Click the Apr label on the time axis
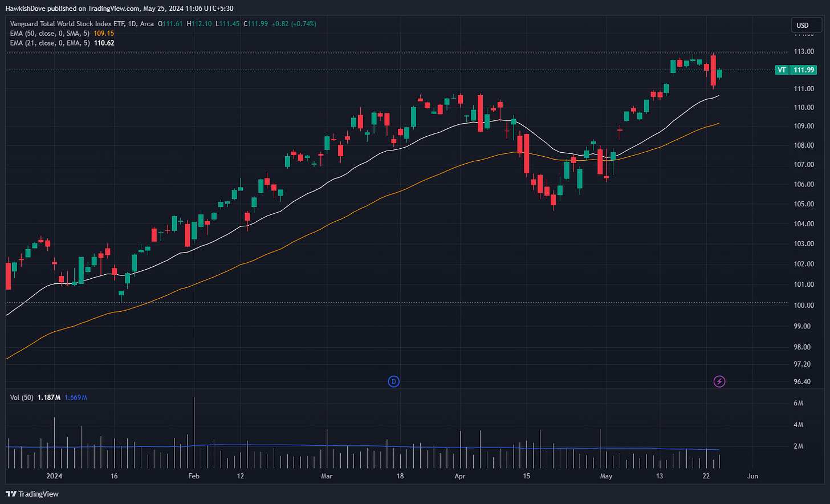Screen dimensions: 830x504 tap(460, 476)
